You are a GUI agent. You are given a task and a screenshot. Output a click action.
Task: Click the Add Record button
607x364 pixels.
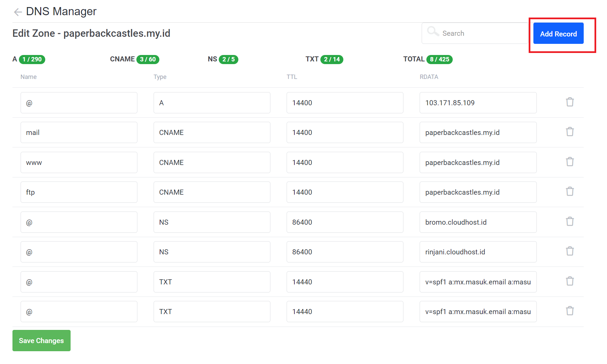pos(558,33)
